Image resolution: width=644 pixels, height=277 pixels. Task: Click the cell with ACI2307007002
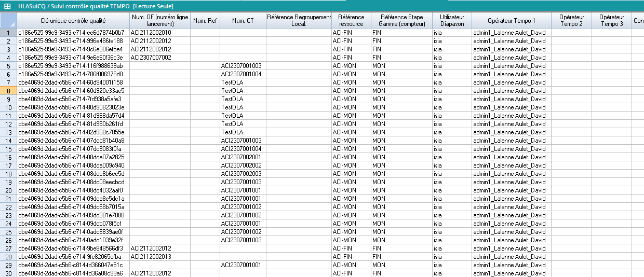[x=151, y=58]
